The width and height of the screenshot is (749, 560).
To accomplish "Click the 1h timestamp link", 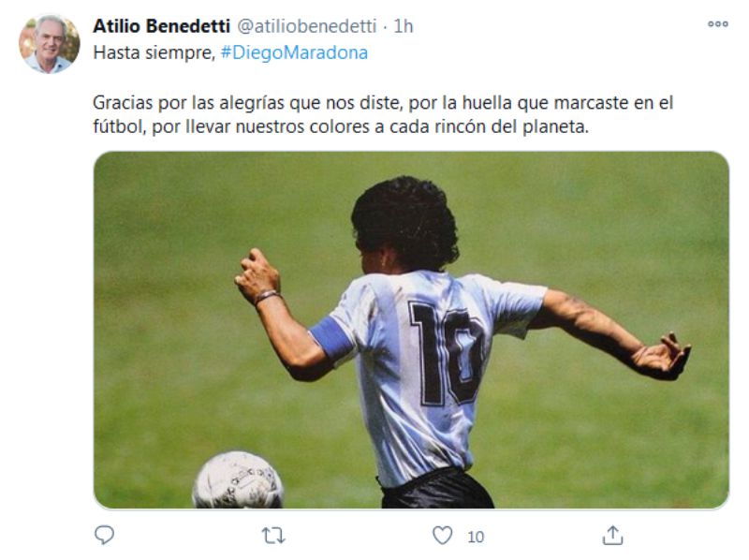I will click(x=404, y=26).
